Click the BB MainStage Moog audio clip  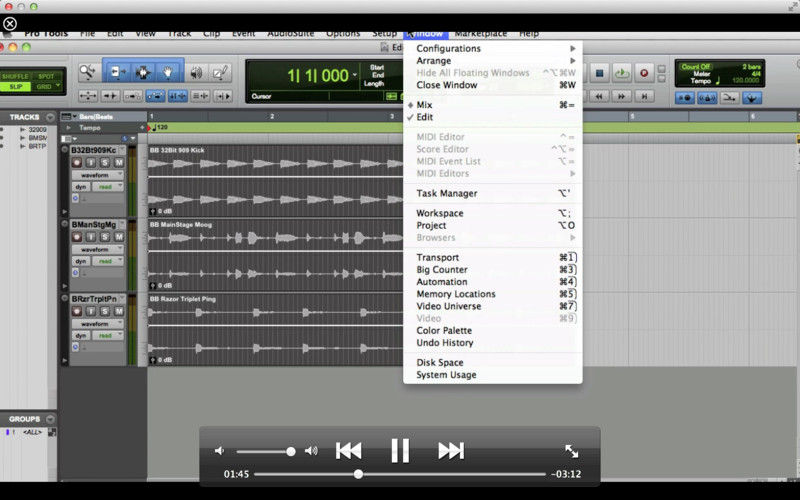[276, 255]
